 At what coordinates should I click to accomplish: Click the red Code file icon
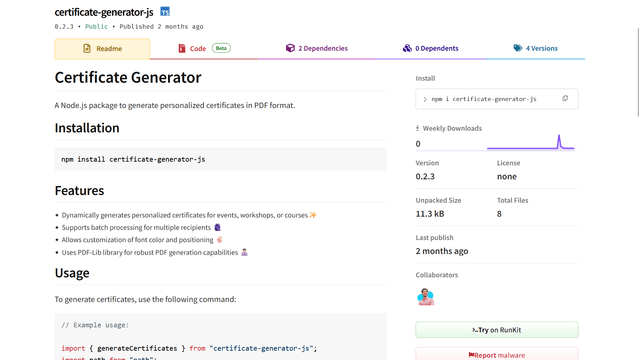coord(182,49)
